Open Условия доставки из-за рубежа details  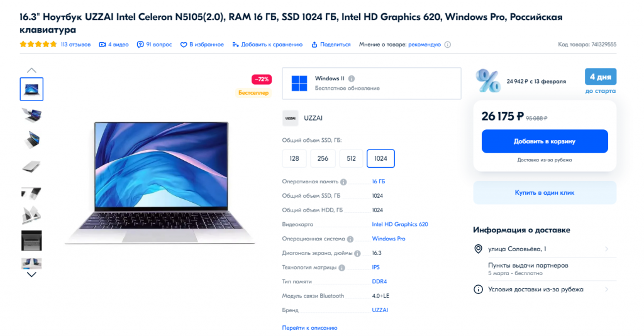pyautogui.click(x=545, y=290)
